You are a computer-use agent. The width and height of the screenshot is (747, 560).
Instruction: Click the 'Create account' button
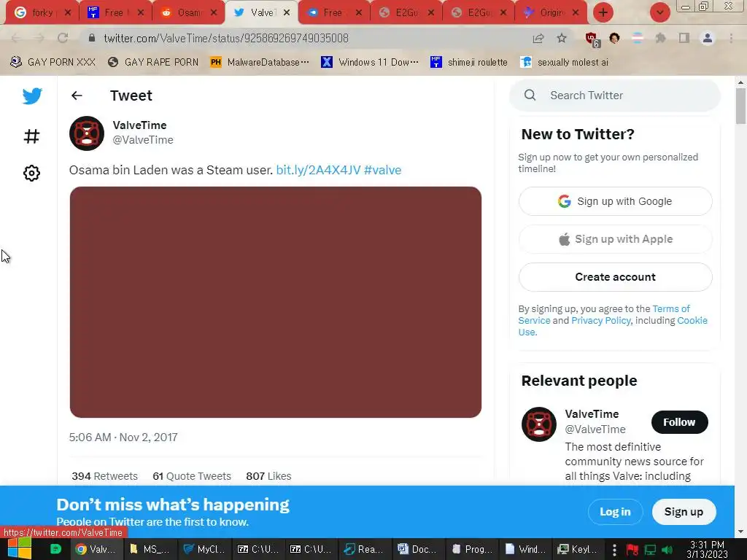[x=615, y=276]
